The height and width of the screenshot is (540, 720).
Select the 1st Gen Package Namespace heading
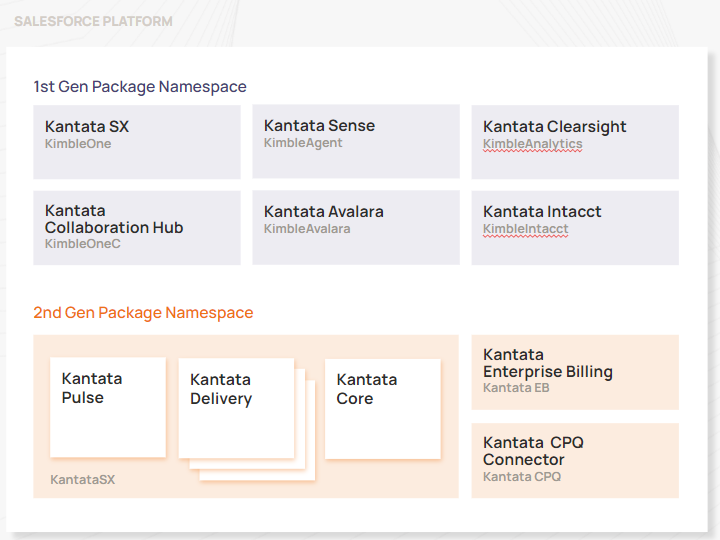(140, 86)
